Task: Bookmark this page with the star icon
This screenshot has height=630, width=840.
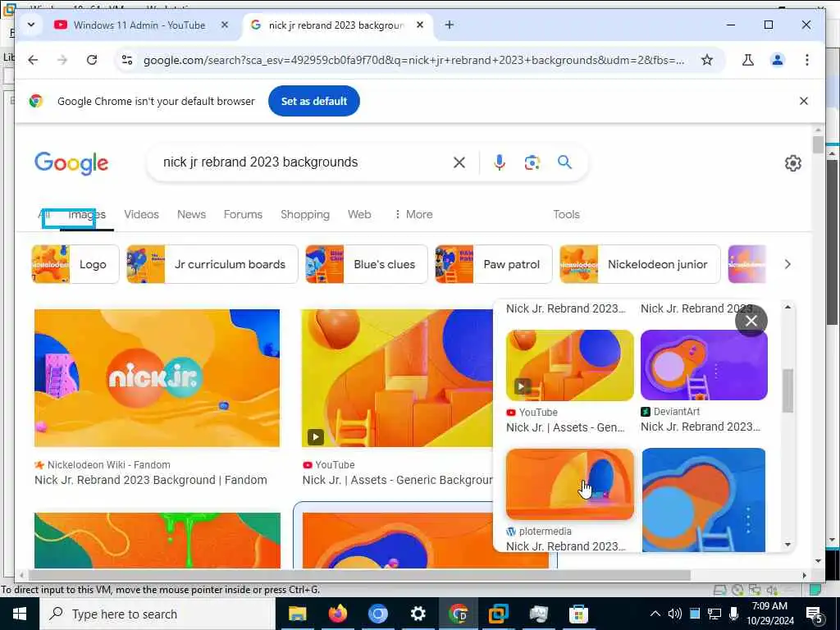Action: coord(707,60)
